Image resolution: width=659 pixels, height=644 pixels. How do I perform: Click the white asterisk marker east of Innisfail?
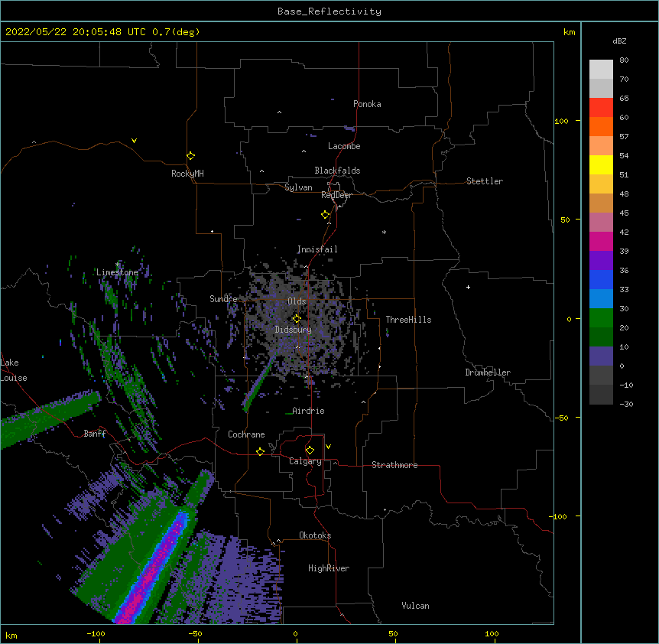click(x=384, y=232)
